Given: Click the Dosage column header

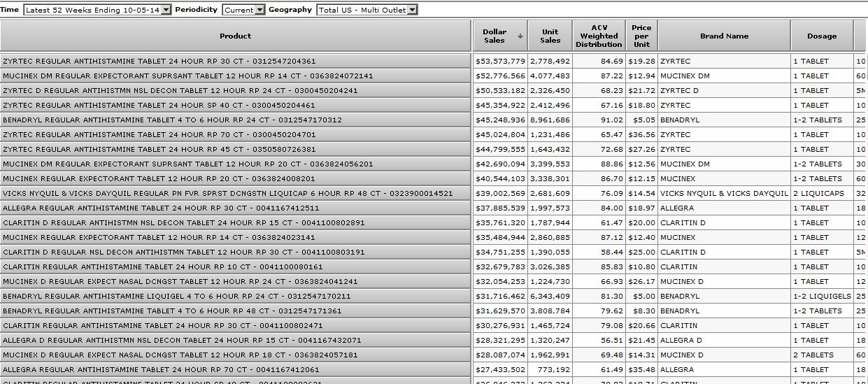Looking at the screenshot, I should point(821,36).
